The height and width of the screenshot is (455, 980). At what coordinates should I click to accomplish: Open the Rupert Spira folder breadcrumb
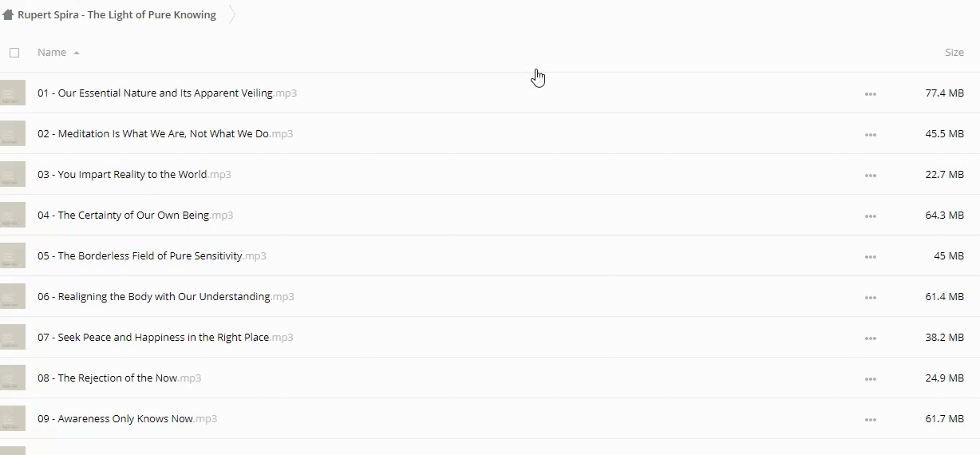pos(117,15)
